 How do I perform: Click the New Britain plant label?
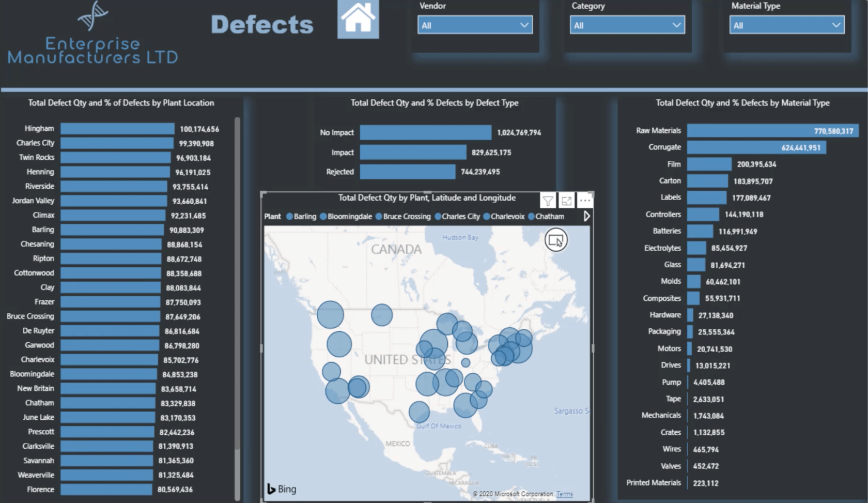pyautogui.click(x=36, y=388)
